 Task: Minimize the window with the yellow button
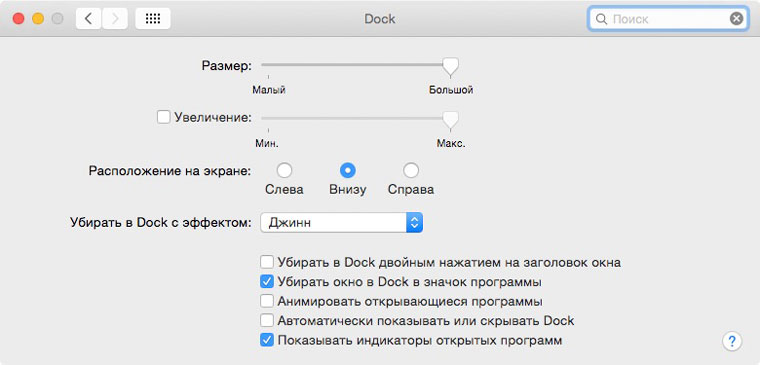pyautogui.click(x=38, y=19)
